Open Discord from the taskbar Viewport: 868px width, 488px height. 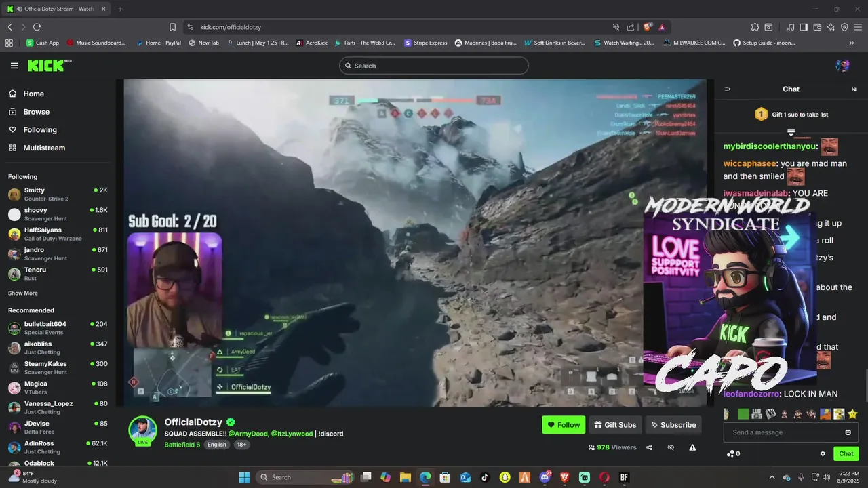[545, 477]
